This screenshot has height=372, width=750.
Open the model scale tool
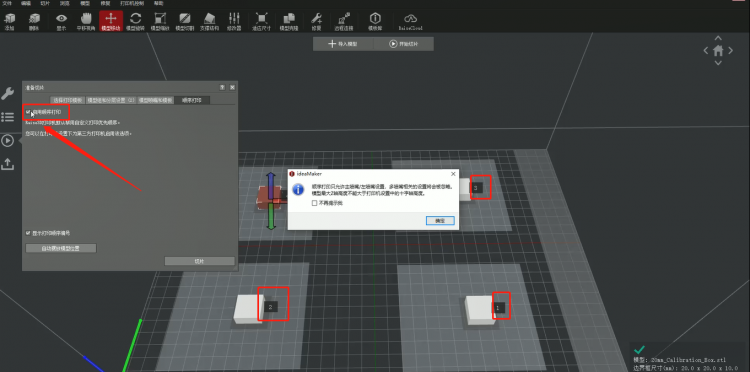pos(160,21)
